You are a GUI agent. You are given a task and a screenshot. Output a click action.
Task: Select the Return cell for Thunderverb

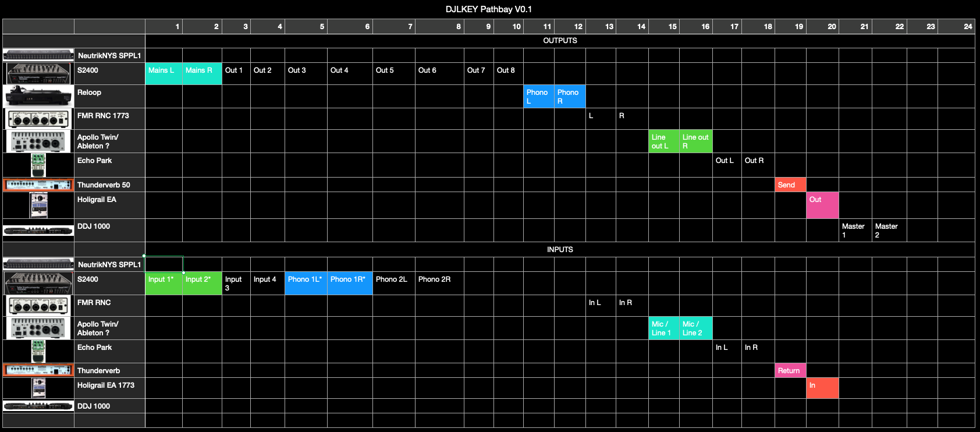tap(790, 370)
